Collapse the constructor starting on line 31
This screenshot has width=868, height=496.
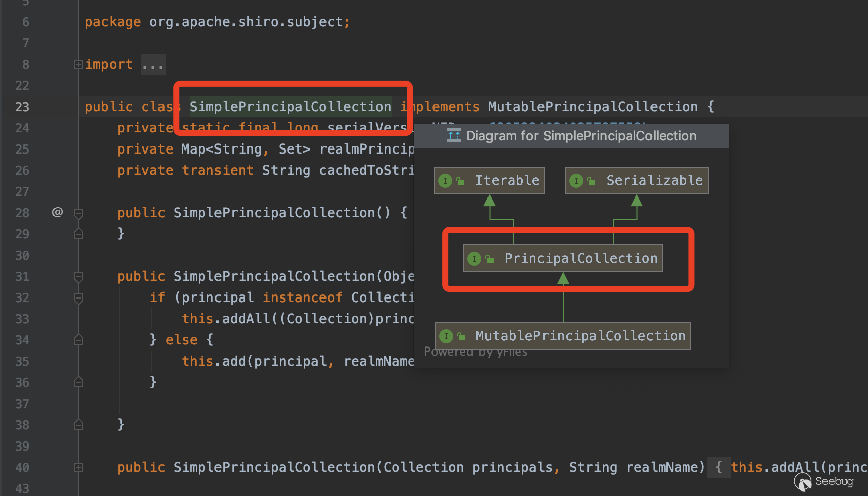78,277
